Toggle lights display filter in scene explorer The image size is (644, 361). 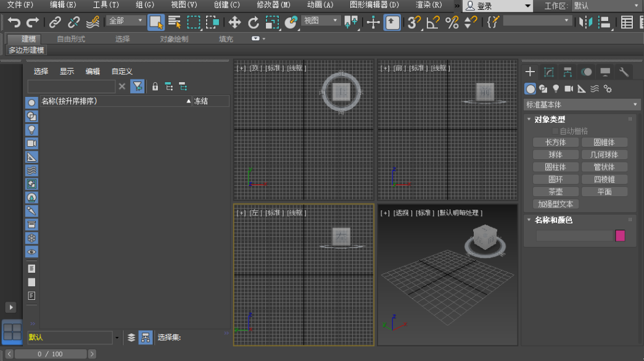tap(31, 130)
